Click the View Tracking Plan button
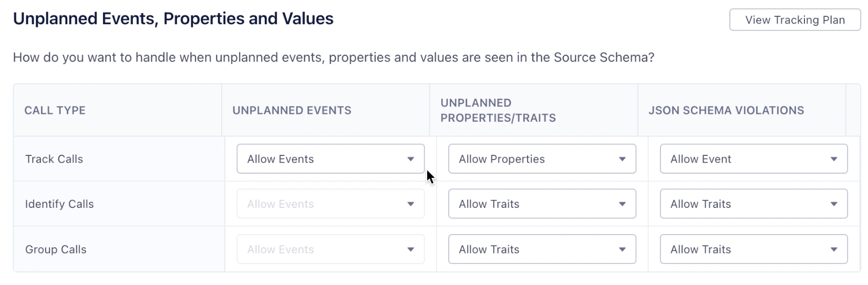This screenshot has height=285, width=868. tap(794, 20)
